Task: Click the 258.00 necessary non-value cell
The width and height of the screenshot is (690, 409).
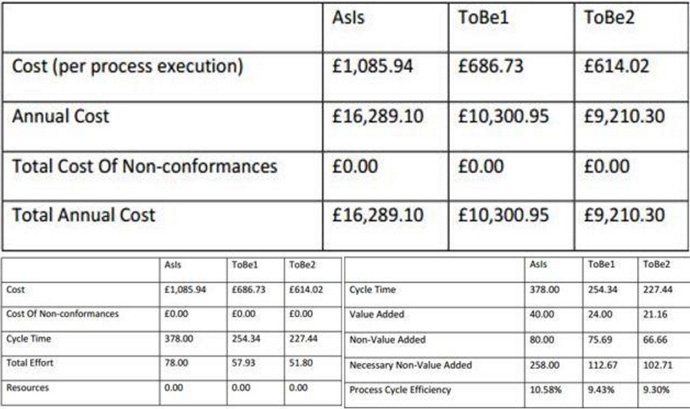Action: pos(544,365)
